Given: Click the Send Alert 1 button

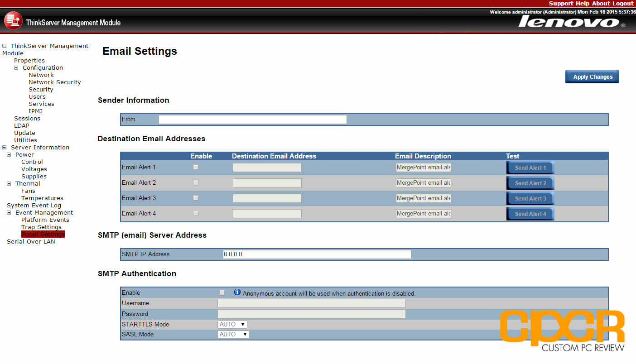Looking at the screenshot, I should (x=530, y=168).
